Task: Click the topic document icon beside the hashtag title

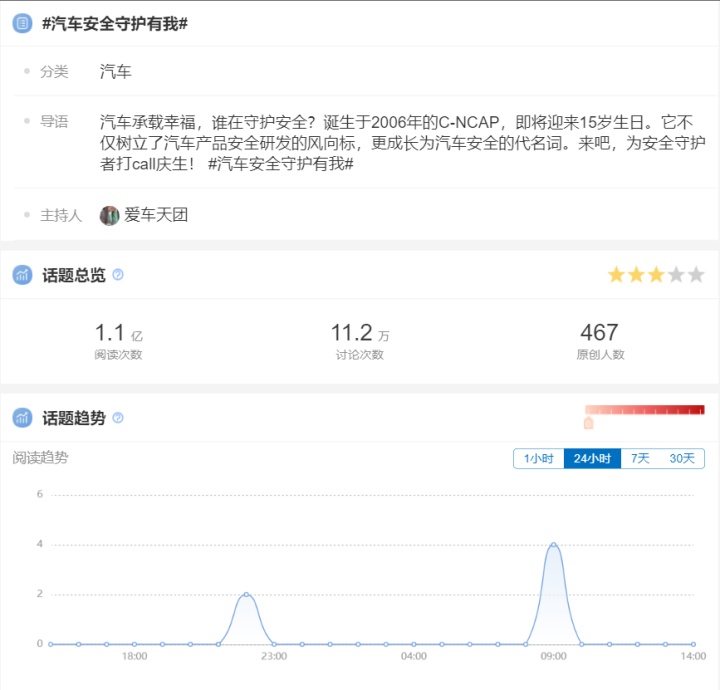Action: click(x=22, y=23)
